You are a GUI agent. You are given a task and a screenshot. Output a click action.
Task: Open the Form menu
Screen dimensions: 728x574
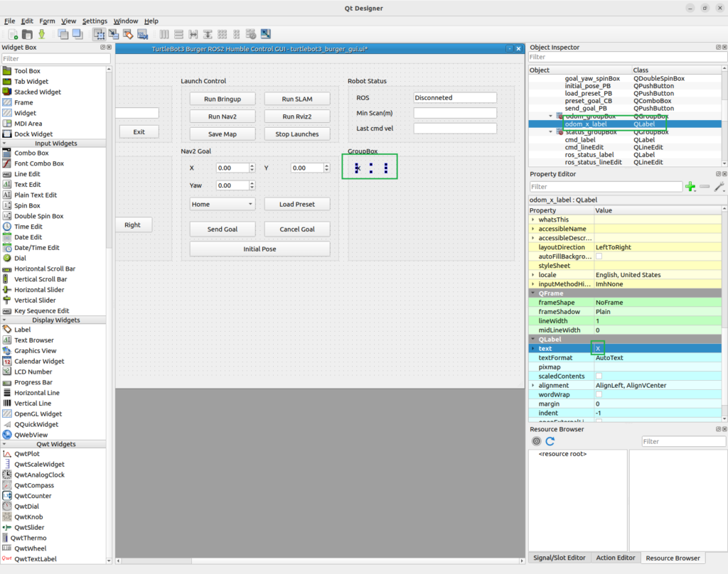point(47,21)
